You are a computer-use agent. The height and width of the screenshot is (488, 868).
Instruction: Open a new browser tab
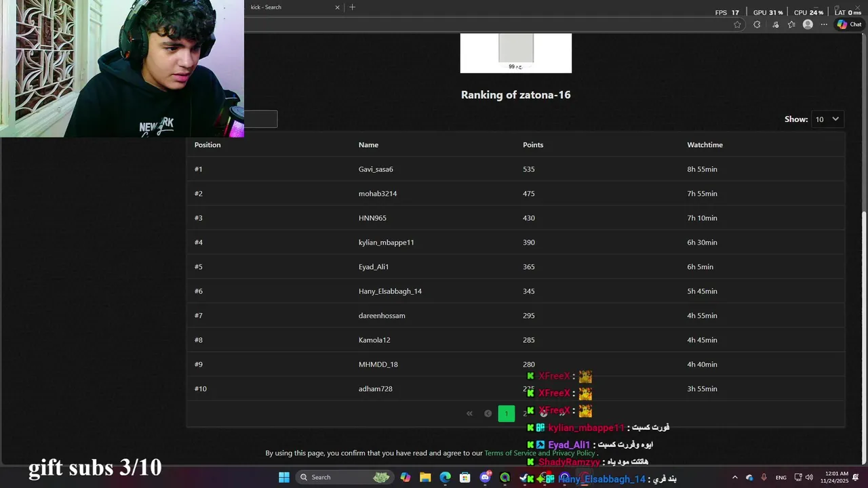tap(352, 7)
